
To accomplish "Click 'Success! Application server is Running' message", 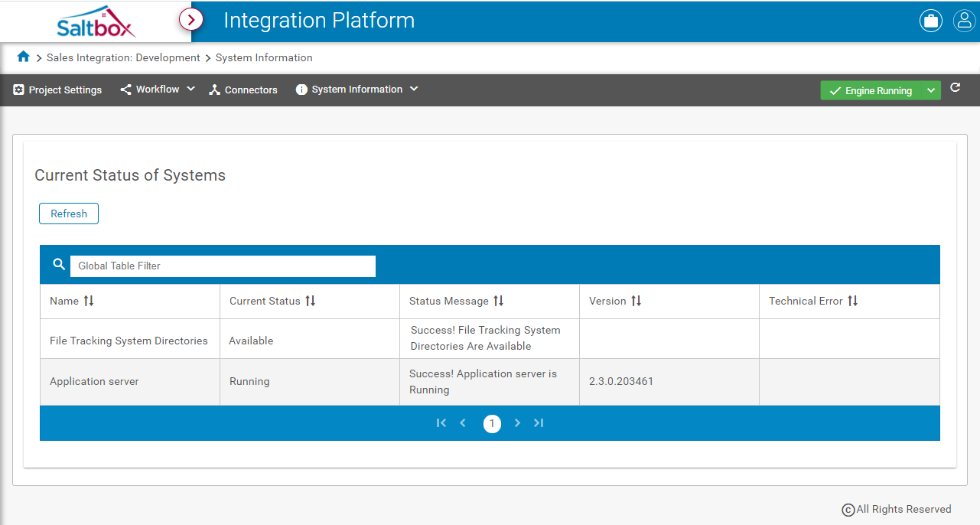I will pos(483,382).
